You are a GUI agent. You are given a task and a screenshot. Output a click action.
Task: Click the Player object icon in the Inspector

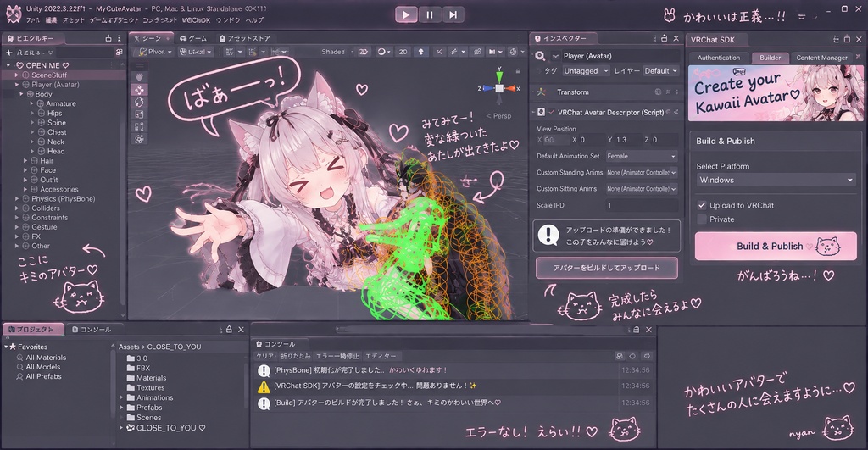[x=540, y=56]
